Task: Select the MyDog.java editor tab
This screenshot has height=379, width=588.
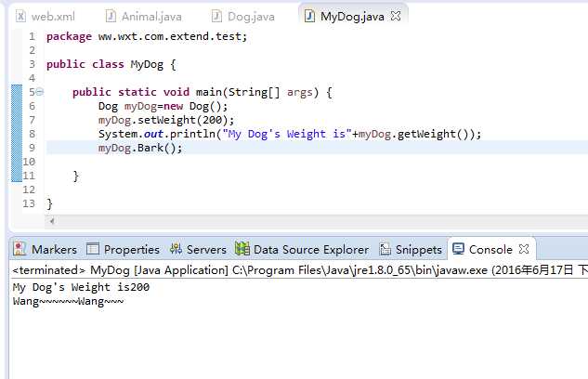Action: (x=352, y=17)
